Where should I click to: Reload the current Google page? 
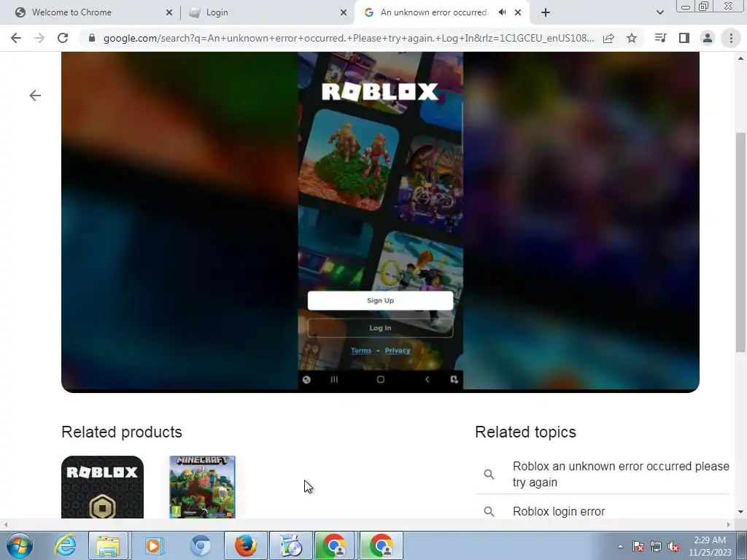(x=63, y=38)
